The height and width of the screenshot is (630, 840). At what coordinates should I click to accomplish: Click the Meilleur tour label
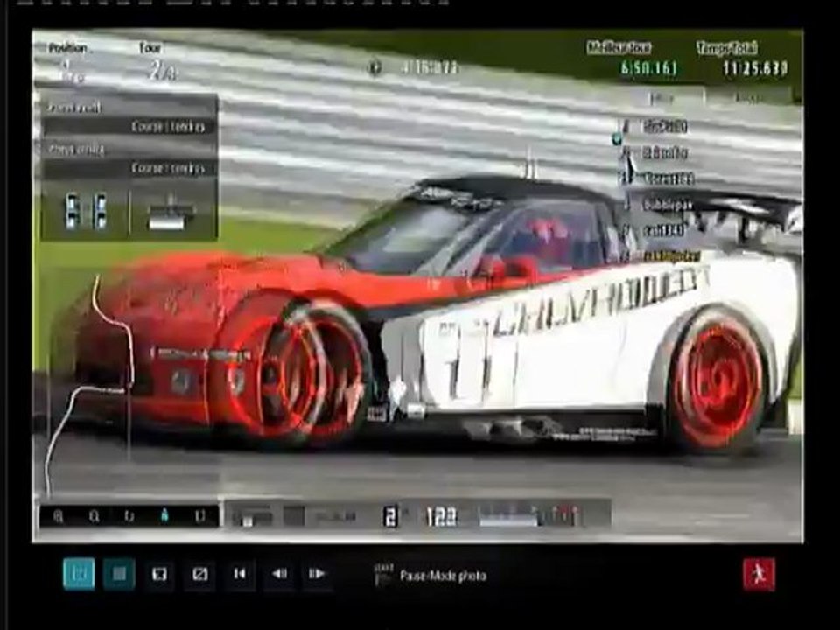619,47
